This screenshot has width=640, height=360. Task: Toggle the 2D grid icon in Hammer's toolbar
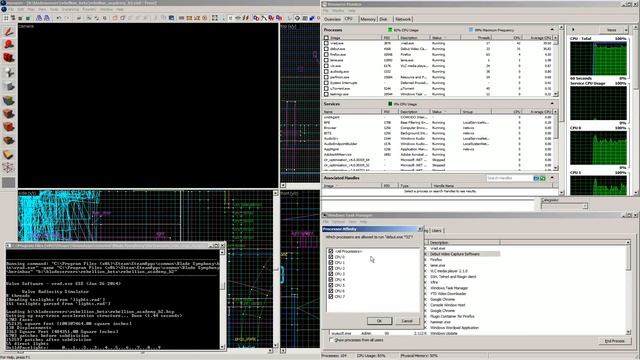point(6,18)
